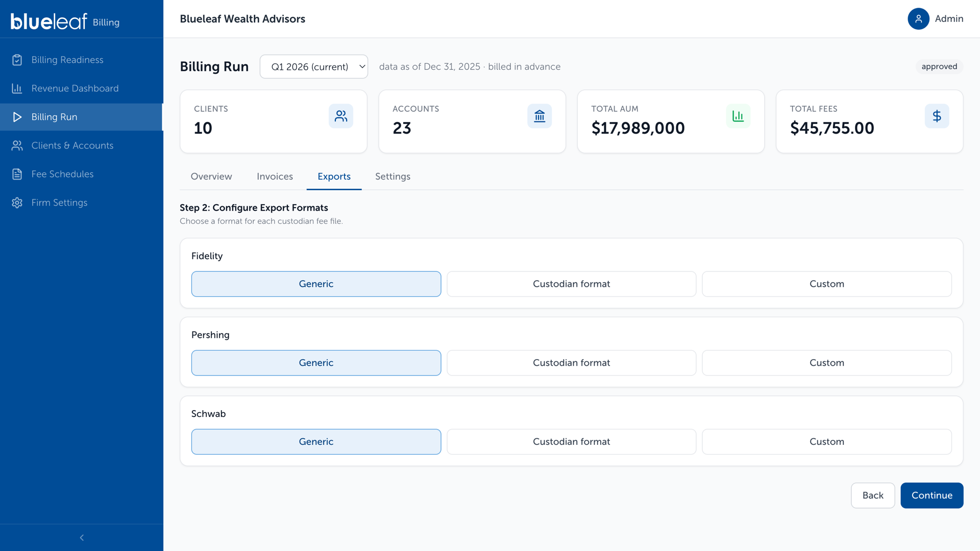980x551 pixels.
Task: Select Custodian format for Schwab
Action: point(571,442)
